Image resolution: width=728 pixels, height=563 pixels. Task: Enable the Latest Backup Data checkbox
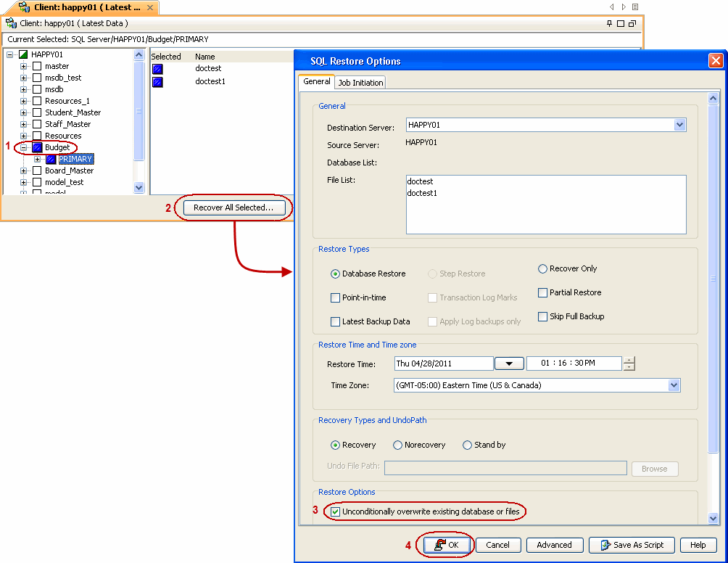pyautogui.click(x=335, y=321)
